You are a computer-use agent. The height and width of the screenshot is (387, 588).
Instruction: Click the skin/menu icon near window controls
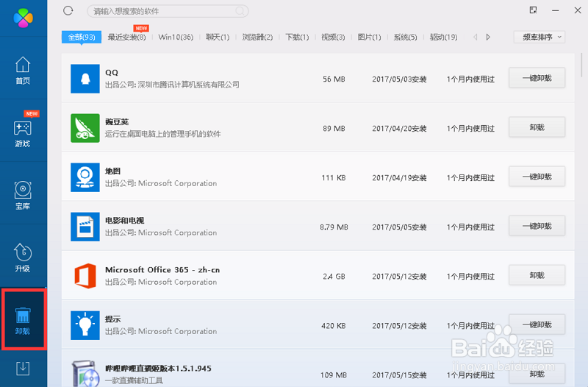pyautogui.click(x=533, y=10)
